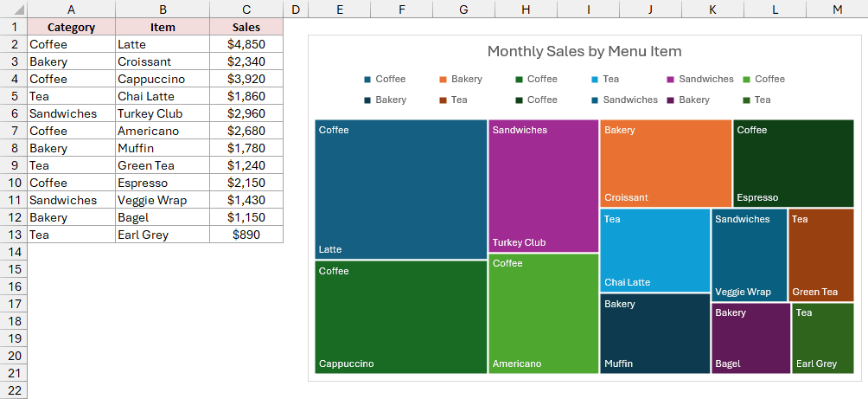The width and height of the screenshot is (868, 399).
Task: Click the brown Tea legend entry
Action: point(453,100)
